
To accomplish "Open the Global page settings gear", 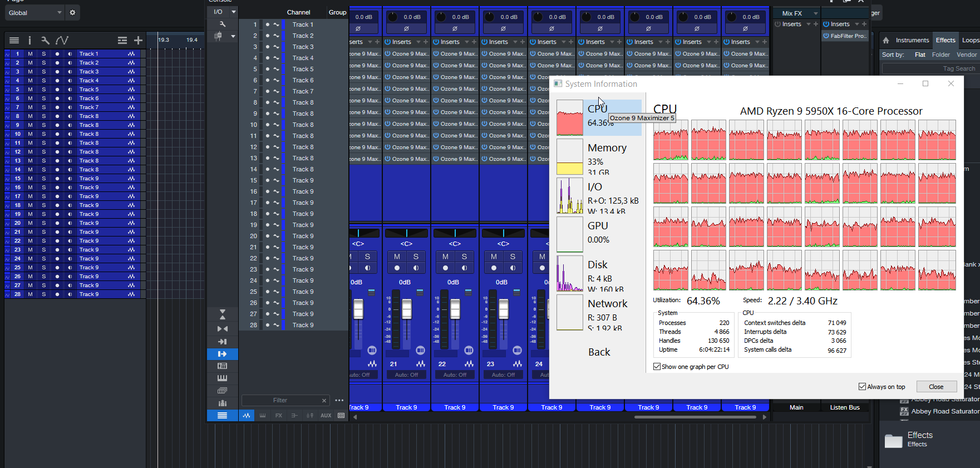I will [x=72, y=12].
